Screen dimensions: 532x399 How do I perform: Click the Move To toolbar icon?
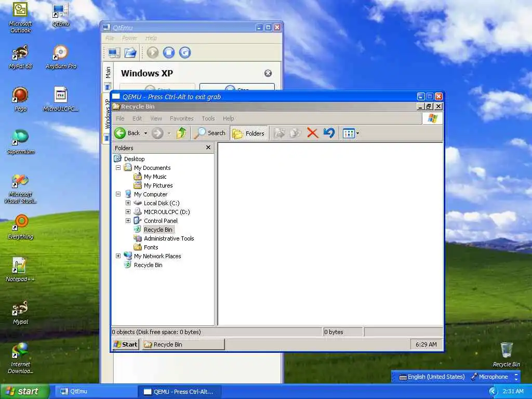click(279, 133)
